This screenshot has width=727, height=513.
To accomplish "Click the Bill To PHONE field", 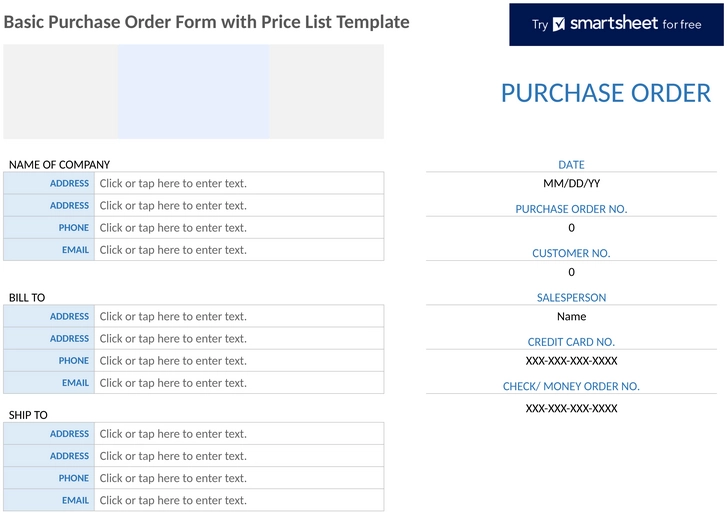I will (x=239, y=361).
